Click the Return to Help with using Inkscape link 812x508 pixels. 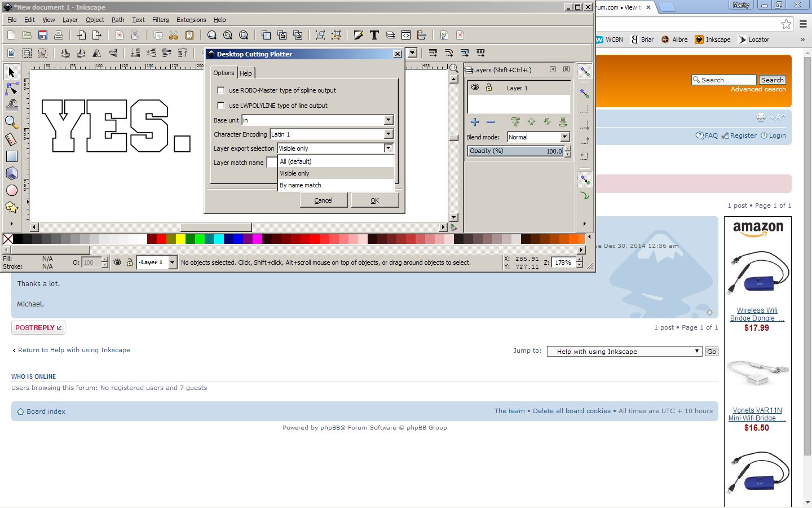tap(74, 350)
